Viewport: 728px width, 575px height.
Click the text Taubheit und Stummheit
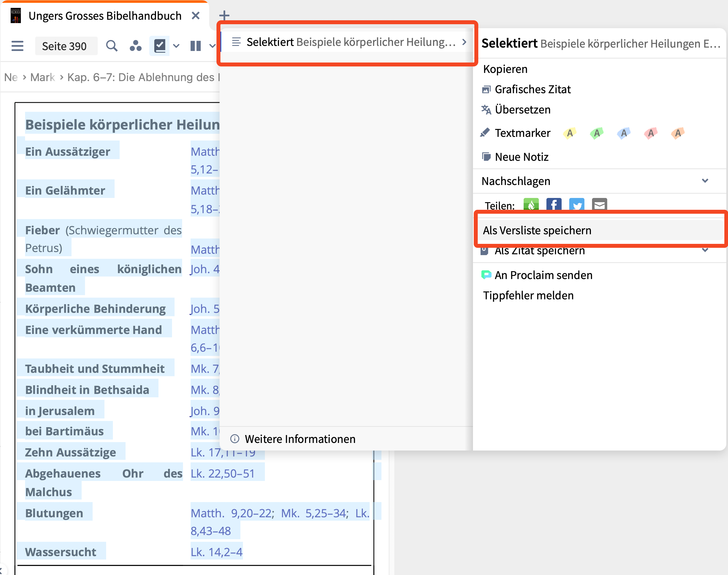point(95,369)
